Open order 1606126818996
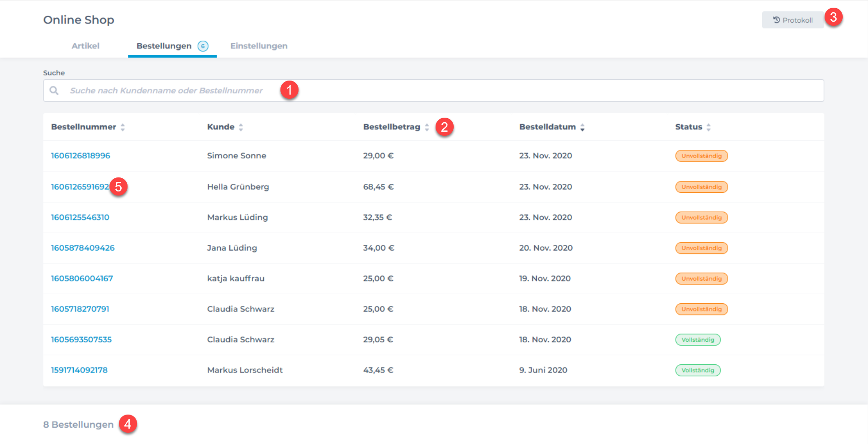This screenshot has width=868, height=444. (81, 156)
